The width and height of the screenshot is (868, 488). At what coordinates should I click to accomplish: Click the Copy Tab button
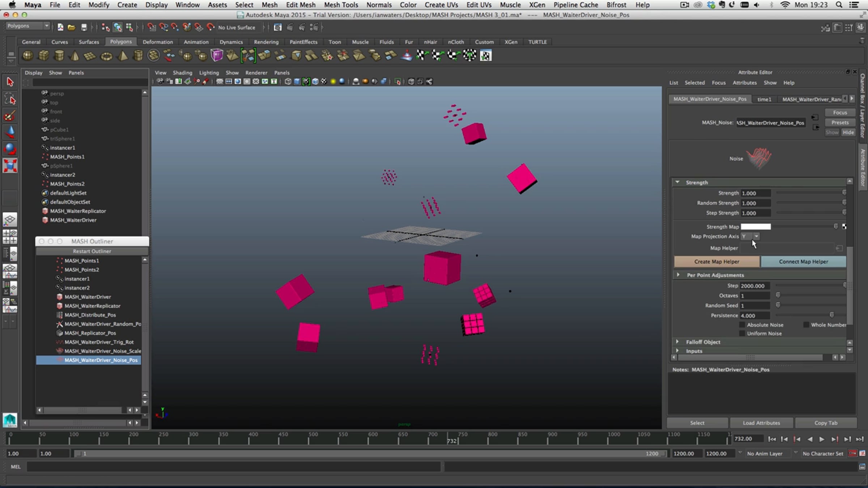tap(826, 423)
